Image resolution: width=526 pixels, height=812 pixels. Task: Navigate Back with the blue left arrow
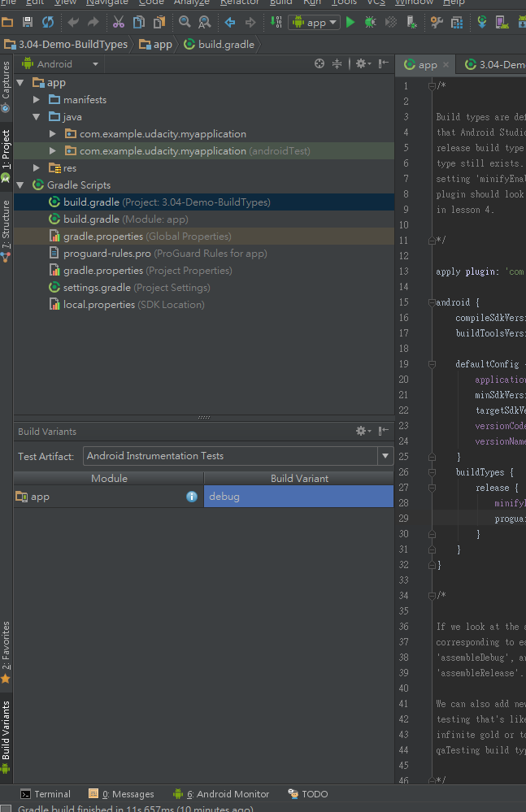click(x=230, y=22)
